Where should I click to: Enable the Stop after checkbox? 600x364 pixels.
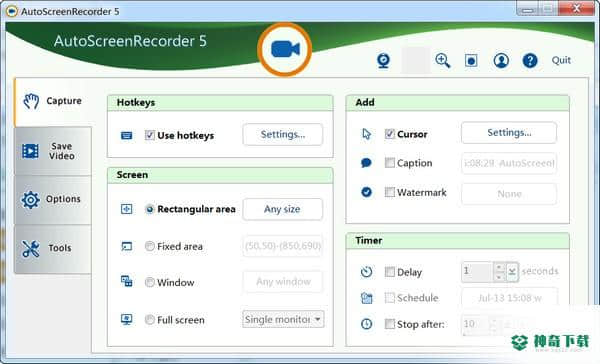tap(390, 324)
